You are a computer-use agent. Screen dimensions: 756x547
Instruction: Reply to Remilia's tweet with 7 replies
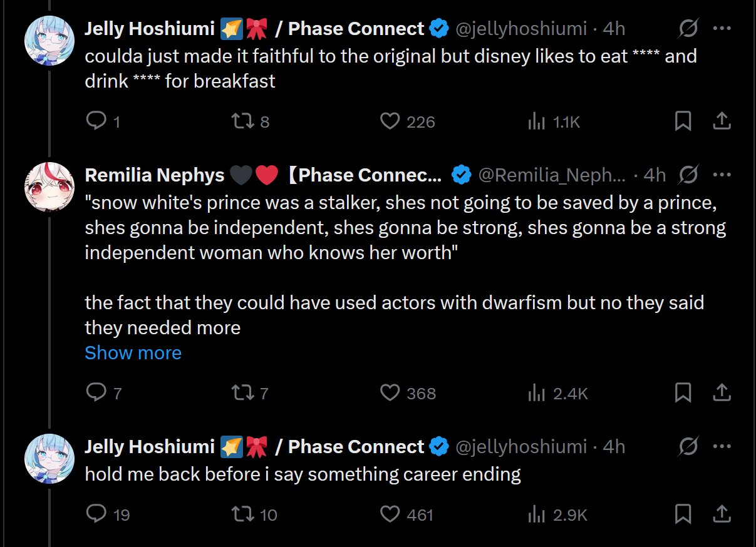[x=95, y=393]
